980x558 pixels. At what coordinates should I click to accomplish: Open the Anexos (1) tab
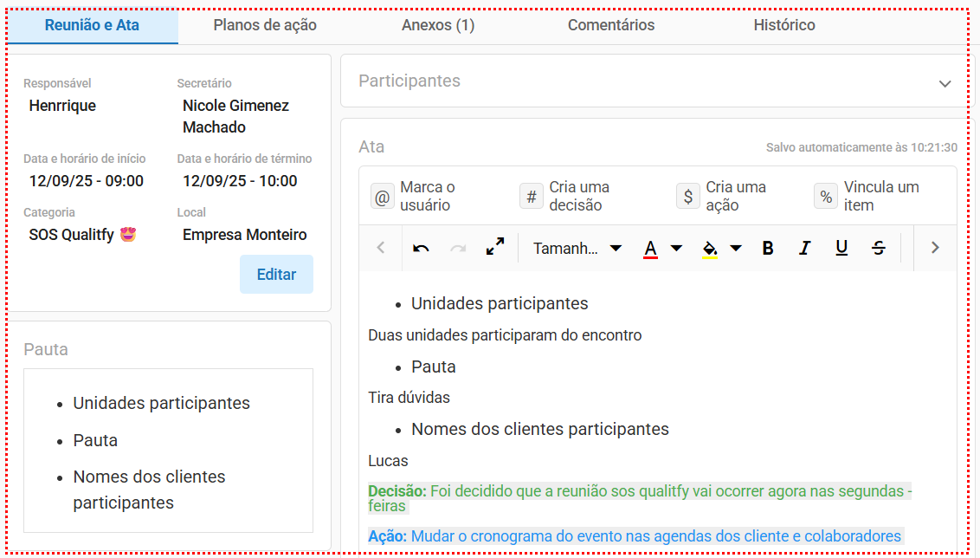[438, 25]
